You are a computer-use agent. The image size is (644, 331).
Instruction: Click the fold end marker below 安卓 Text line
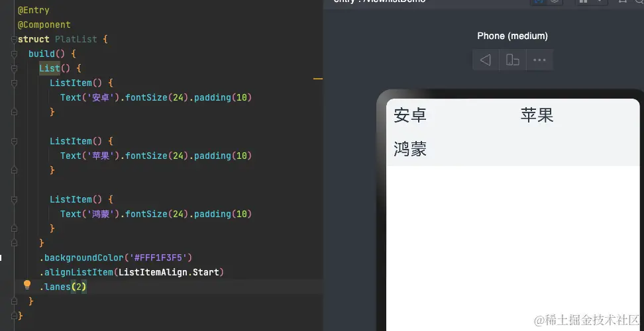coord(14,112)
